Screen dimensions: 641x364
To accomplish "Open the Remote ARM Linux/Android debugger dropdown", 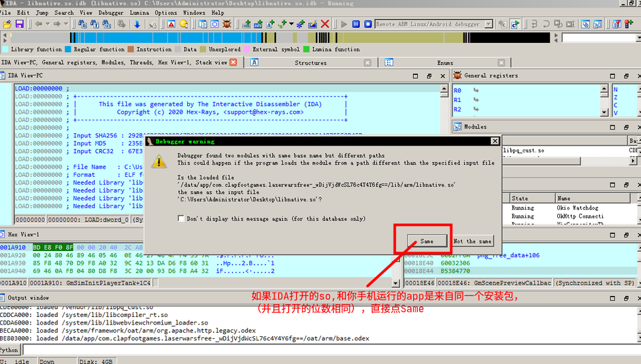I will click(x=489, y=24).
